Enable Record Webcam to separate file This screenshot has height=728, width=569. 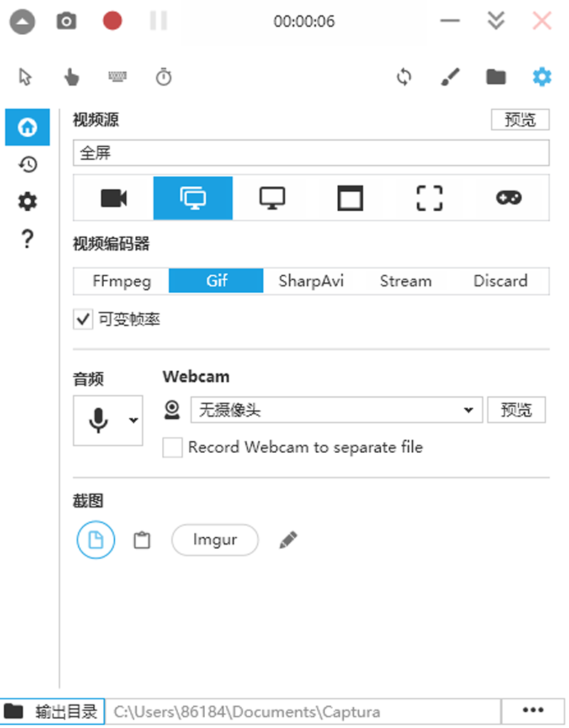coord(172,448)
